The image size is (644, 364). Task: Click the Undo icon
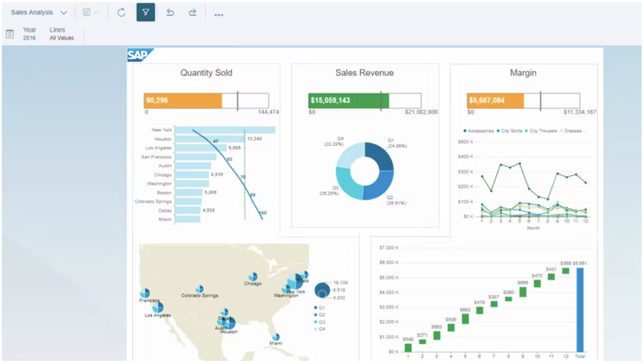(x=170, y=12)
